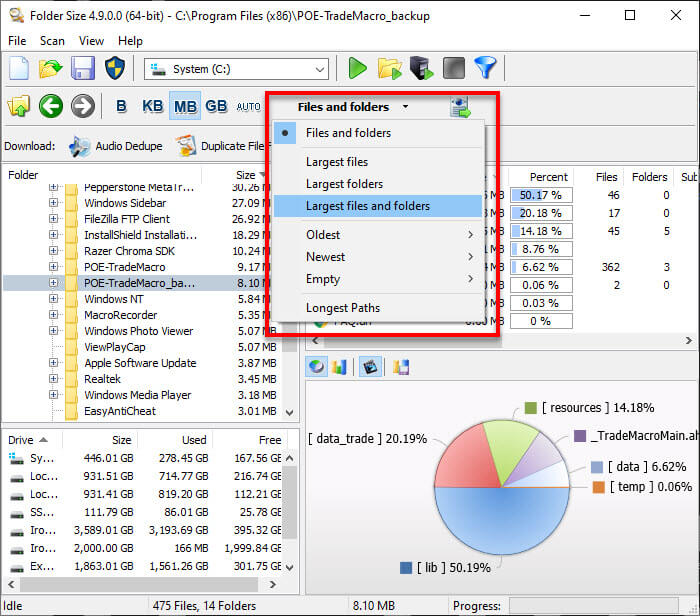Screen dimensions: 700x616
Task: Open the File menu
Action: [x=17, y=41]
